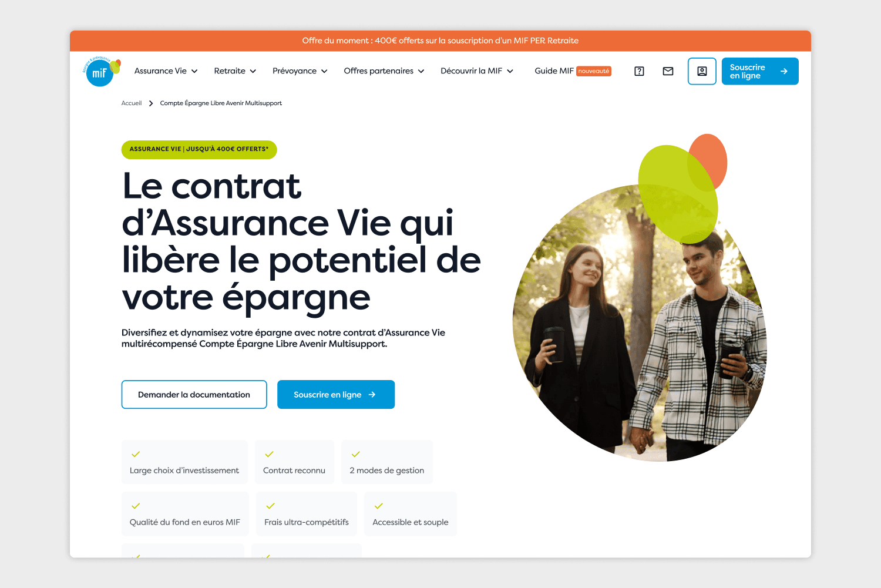881x588 pixels.
Task: Click the breadcrumb chevron separator
Action: [x=151, y=103]
